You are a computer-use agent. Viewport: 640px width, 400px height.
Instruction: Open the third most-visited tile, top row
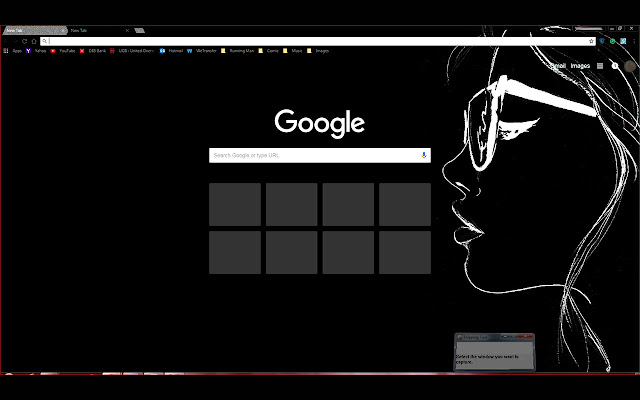click(x=348, y=204)
